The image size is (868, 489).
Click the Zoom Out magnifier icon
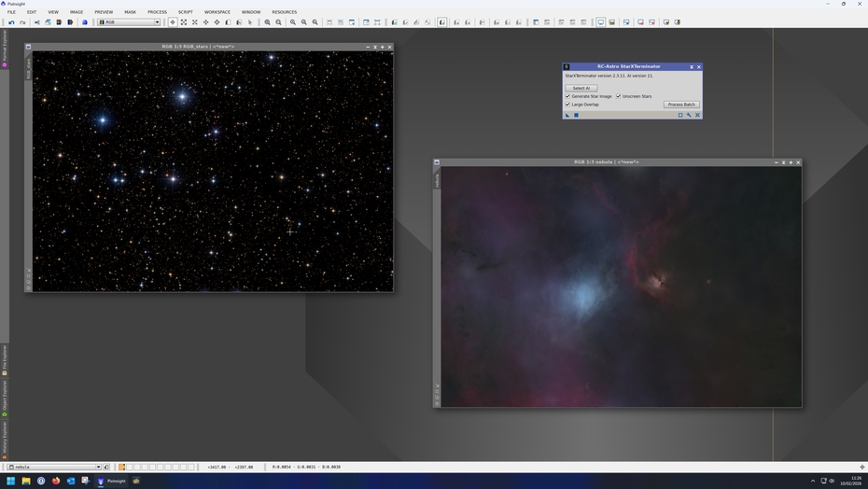tap(278, 22)
